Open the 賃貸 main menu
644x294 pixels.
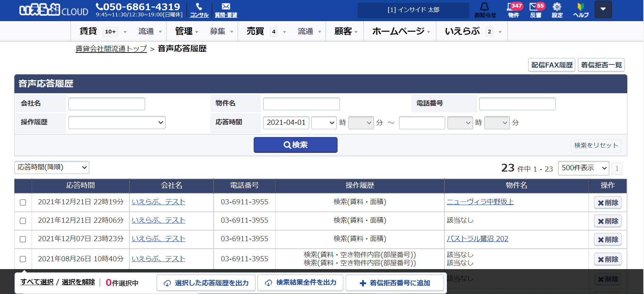[x=88, y=31]
